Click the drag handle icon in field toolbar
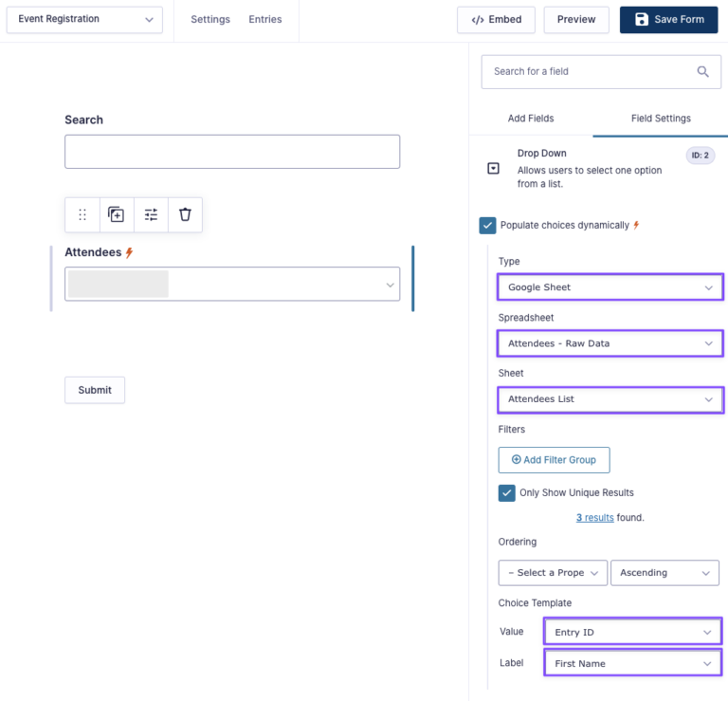This screenshot has width=728, height=701. point(82,214)
